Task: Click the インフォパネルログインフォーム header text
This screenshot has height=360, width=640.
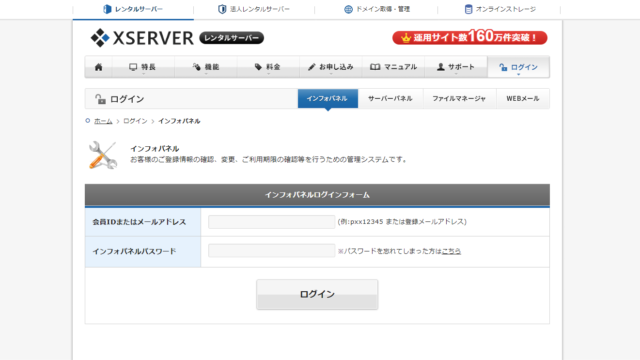Action: pos(317,195)
